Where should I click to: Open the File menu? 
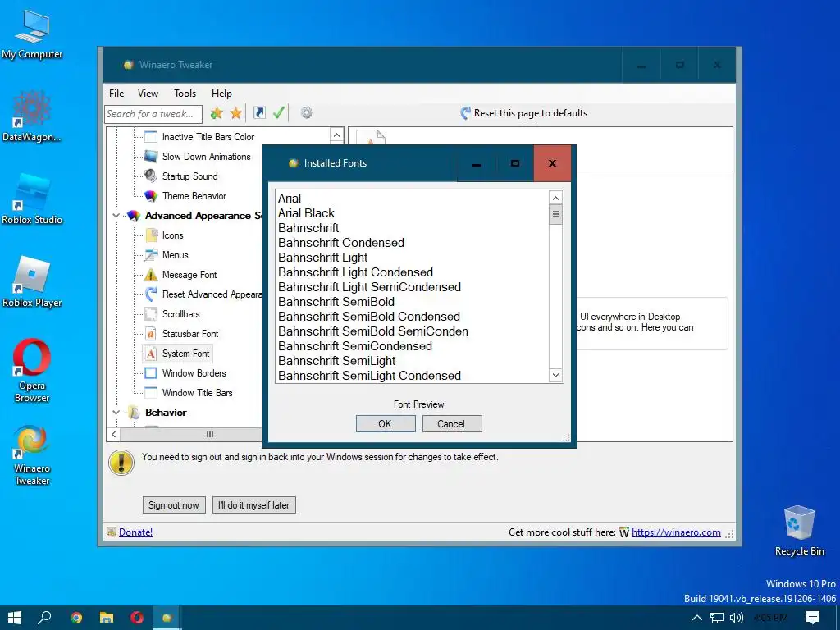click(116, 94)
